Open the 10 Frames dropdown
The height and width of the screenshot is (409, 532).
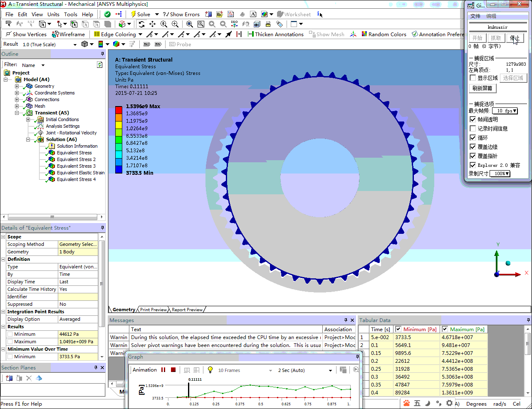[270, 370]
